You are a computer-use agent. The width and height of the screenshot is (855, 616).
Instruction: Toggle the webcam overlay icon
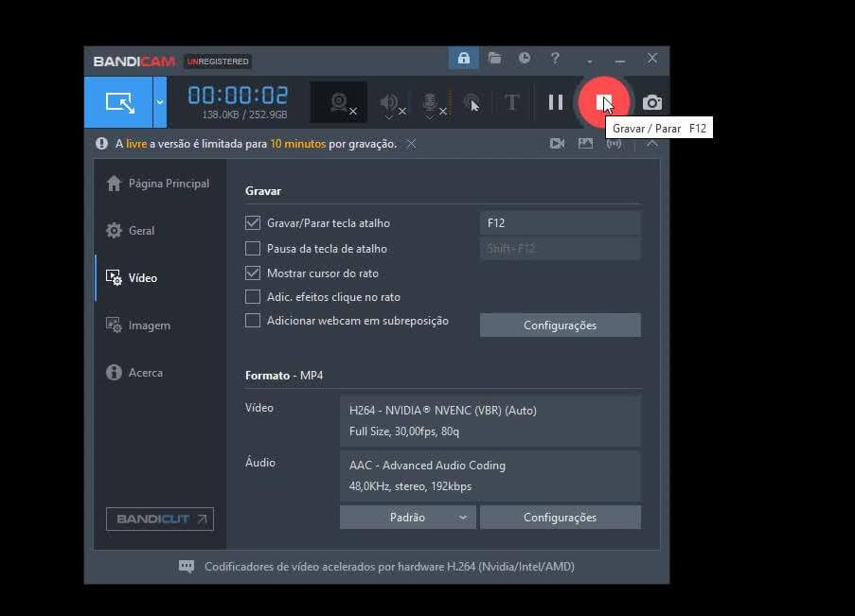tap(339, 102)
